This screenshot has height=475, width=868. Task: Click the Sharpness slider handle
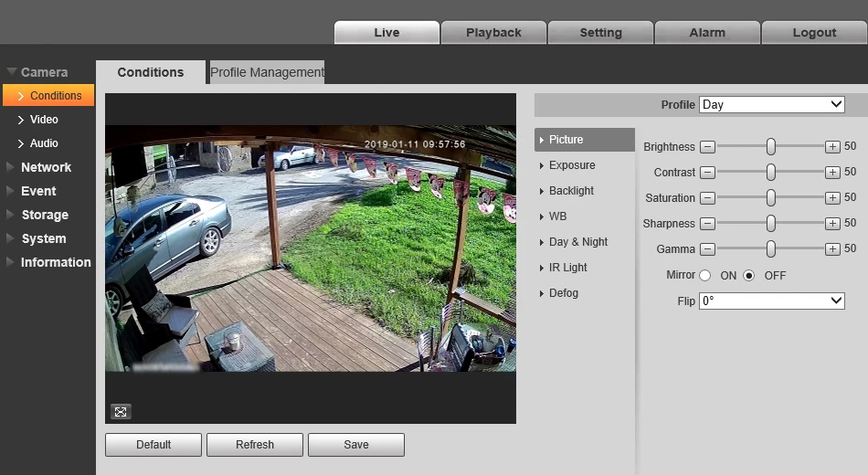770,223
